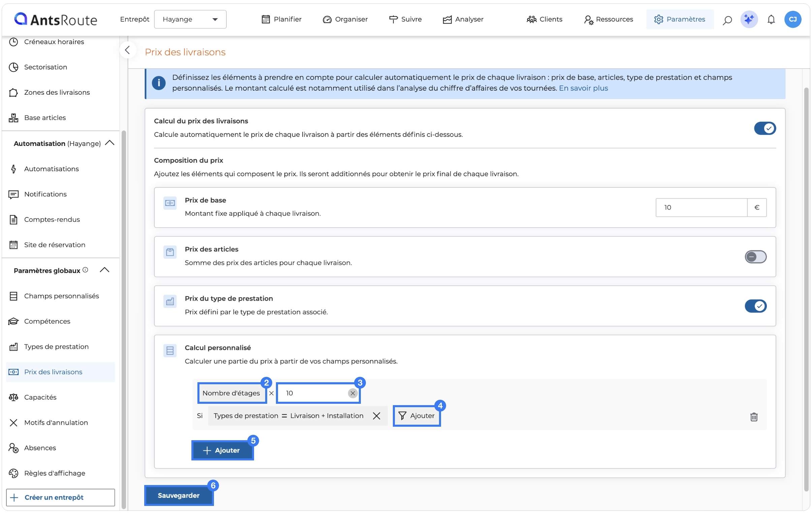Click the AntsRoute logo
The height and width of the screenshot is (513, 812).
coord(56,20)
